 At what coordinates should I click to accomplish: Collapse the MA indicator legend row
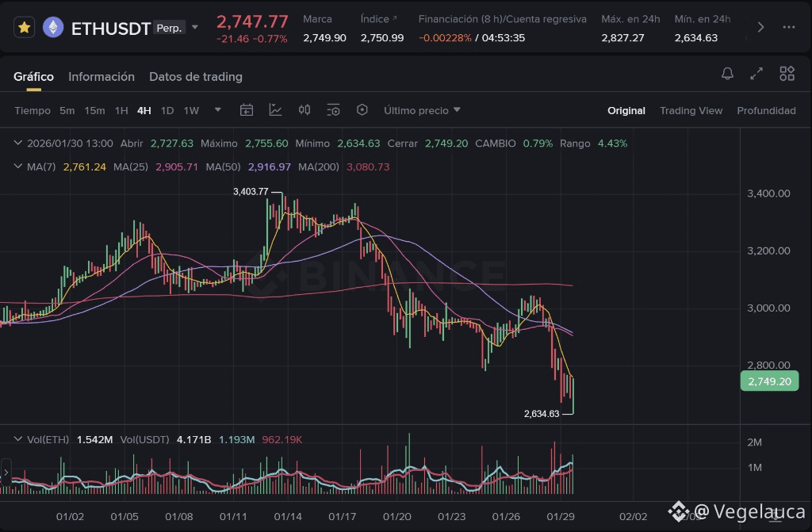pyautogui.click(x=19, y=166)
